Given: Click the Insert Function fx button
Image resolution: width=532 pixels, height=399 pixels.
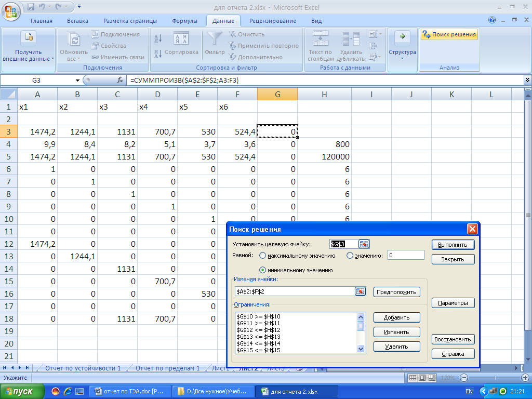Looking at the screenshot, I should (120, 81).
